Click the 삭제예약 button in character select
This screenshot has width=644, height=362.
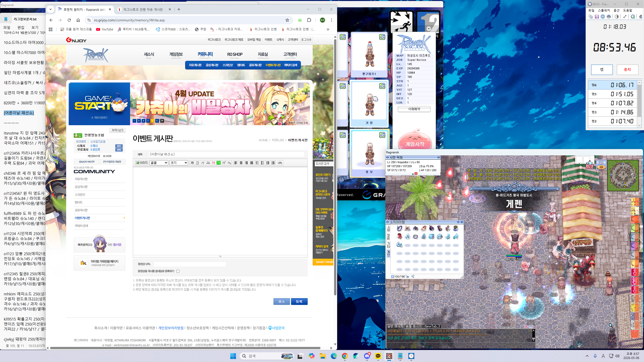coord(414,109)
